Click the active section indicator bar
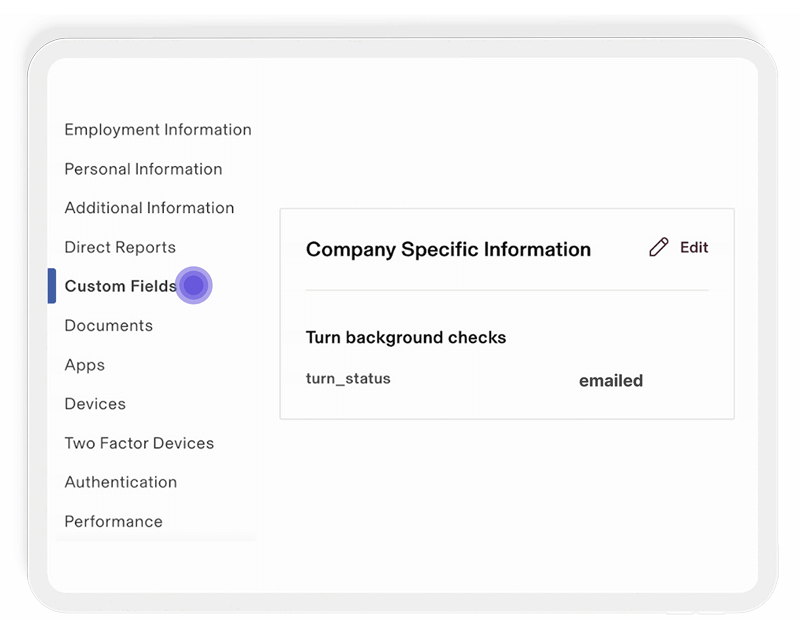The height and width of the screenshot is (620, 800). click(x=51, y=285)
